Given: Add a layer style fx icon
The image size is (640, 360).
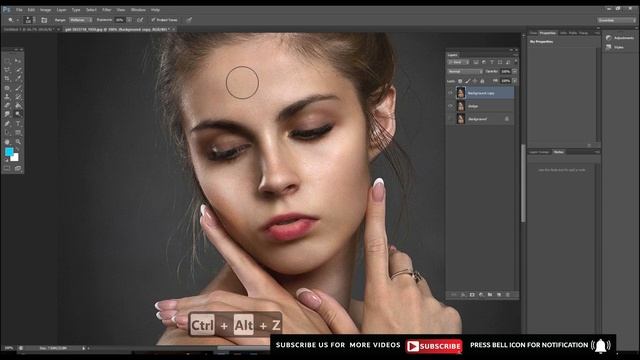Looking at the screenshot, I should pyautogui.click(x=463, y=294).
